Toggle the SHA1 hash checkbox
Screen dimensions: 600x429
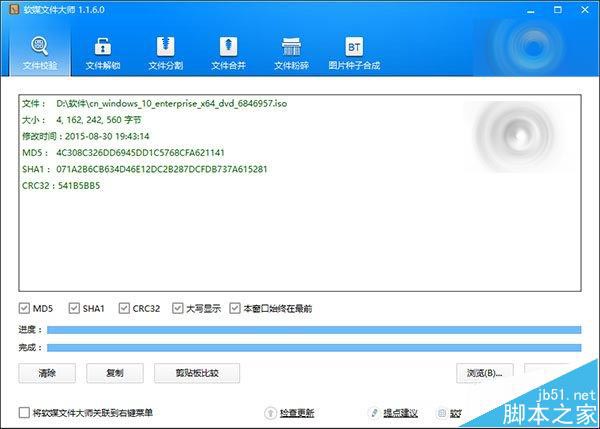pos(73,308)
